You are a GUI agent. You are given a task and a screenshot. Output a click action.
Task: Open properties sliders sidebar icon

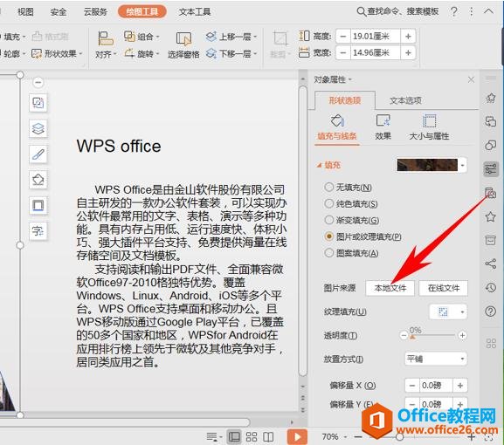[491, 168]
